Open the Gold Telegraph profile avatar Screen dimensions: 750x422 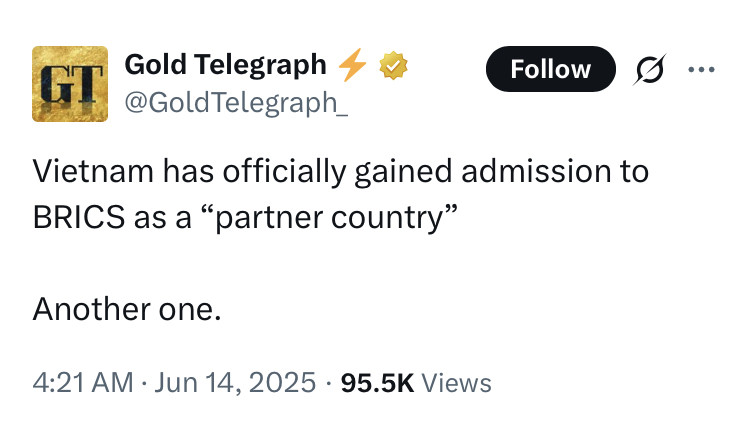[x=69, y=84]
